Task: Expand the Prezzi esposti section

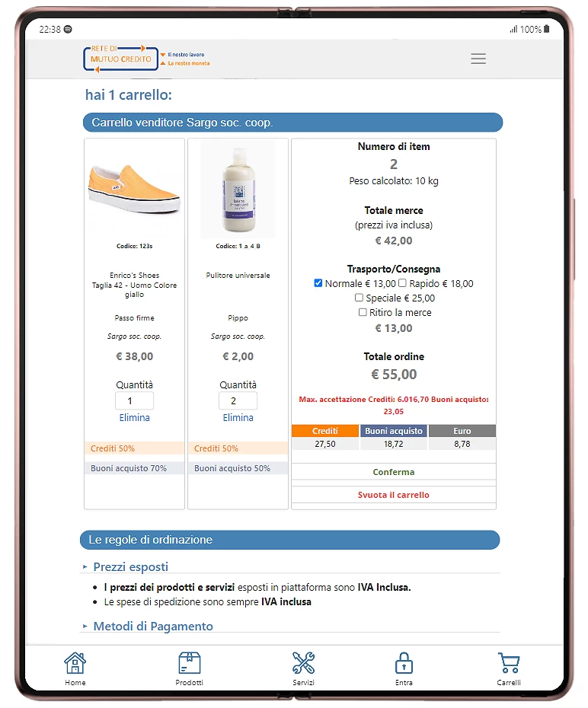Action: (130, 566)
